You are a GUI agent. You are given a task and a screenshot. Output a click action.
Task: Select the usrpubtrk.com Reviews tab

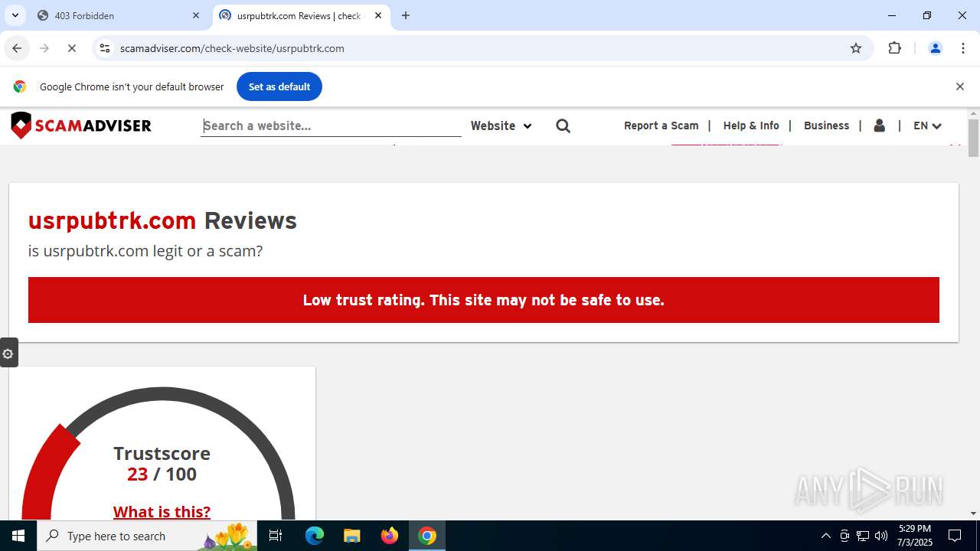pyautogui.click(x=301, y=15)
